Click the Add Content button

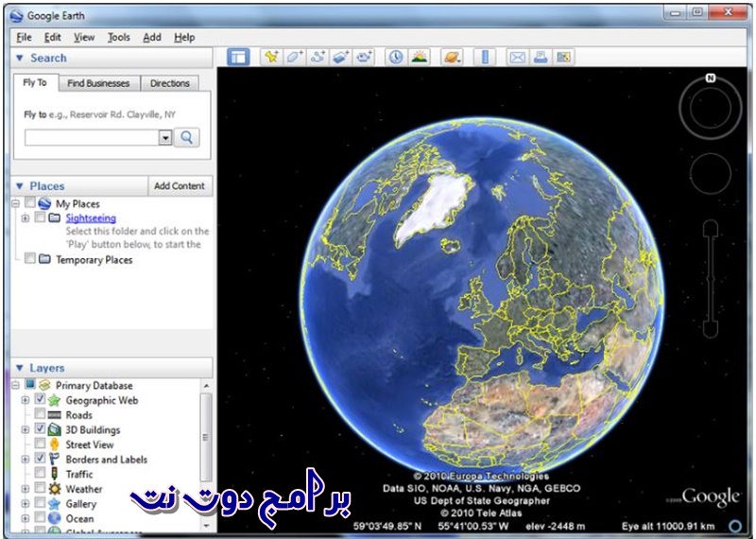180,185
